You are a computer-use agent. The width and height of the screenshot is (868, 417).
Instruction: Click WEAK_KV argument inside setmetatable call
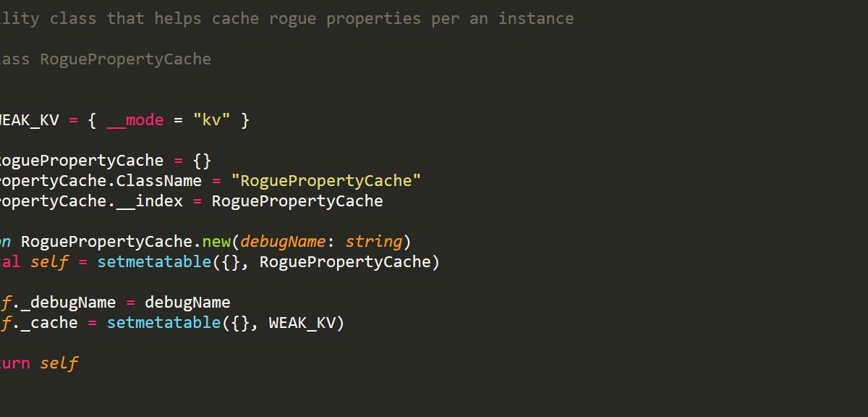302,322
